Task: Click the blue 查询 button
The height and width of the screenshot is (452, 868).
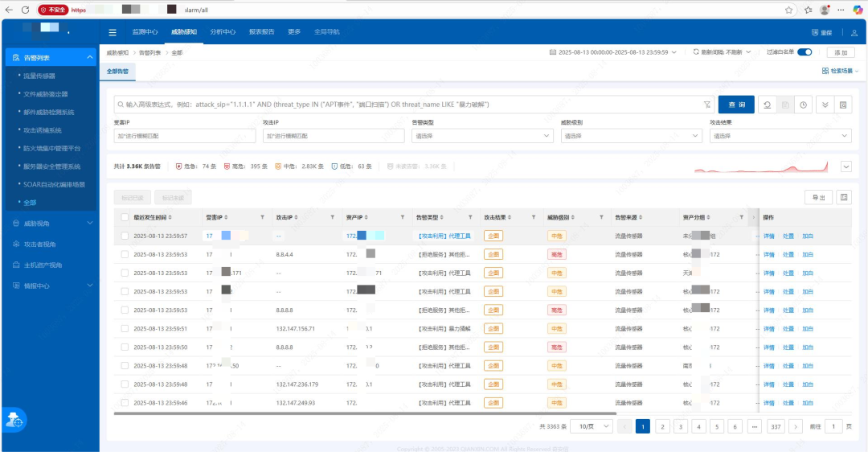Action: coord(736,105)
